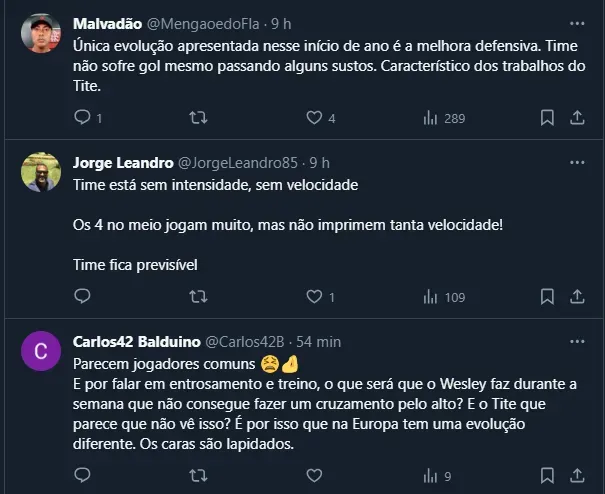Open views count on Jorge Leandro's tweet
Image resolution: width=605 pixels, height=494 pixels.
[x=432, y=297]
